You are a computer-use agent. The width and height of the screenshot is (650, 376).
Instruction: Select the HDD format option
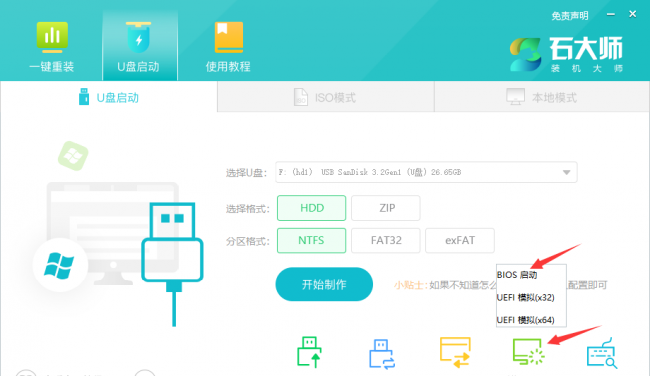[x=311, y=208]
